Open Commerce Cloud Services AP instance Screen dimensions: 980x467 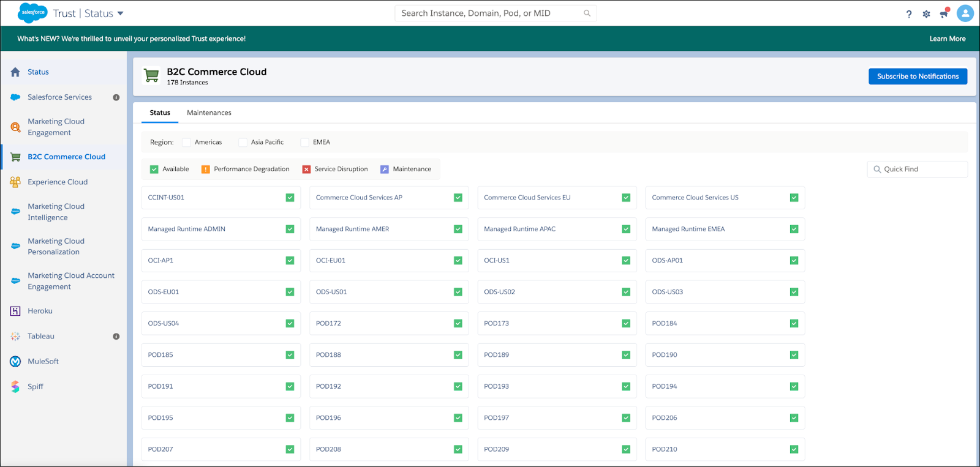click(389, 198)
